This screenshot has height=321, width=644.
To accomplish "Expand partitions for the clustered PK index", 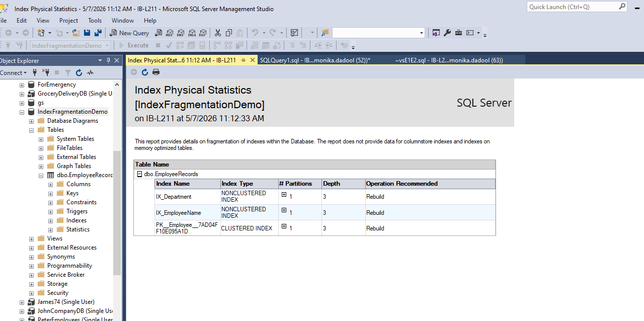I will point(284,226).
